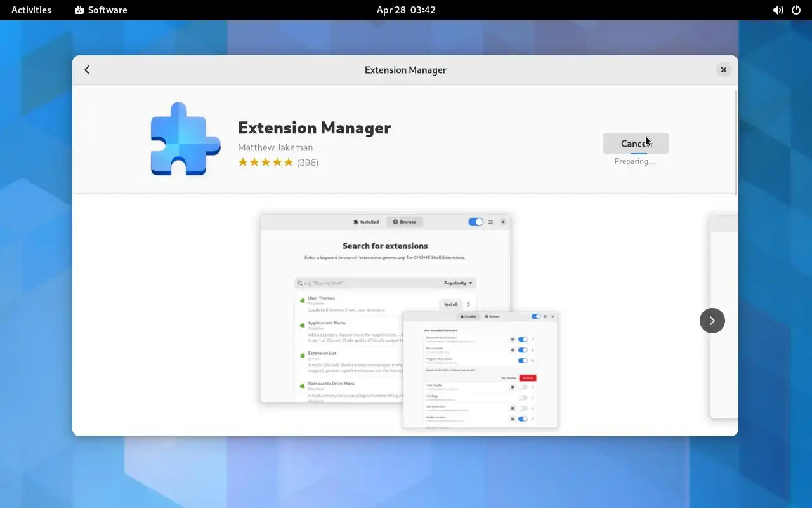The height and width of the screenshot is (508, 812).
Task: Show the next screenshot with the arrow button
Action: 712,321
